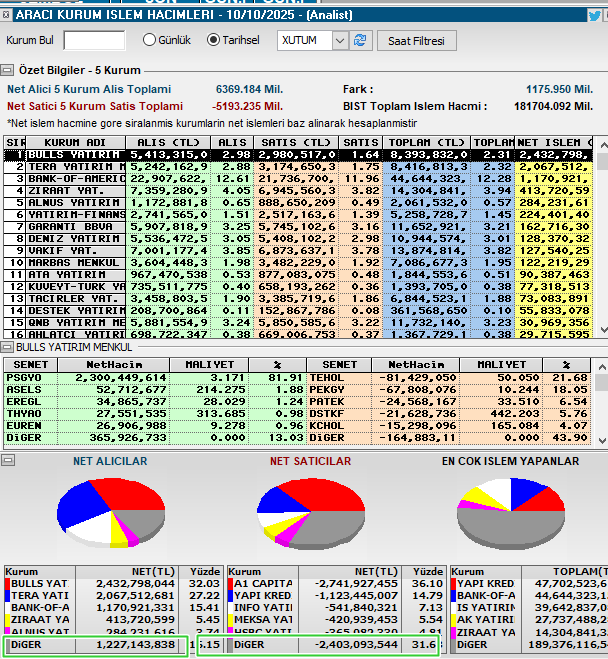This screenshot has height=659, width=608.
Task: Click down arrow of stock table scrollbar
Action: (x=602, y=440)
